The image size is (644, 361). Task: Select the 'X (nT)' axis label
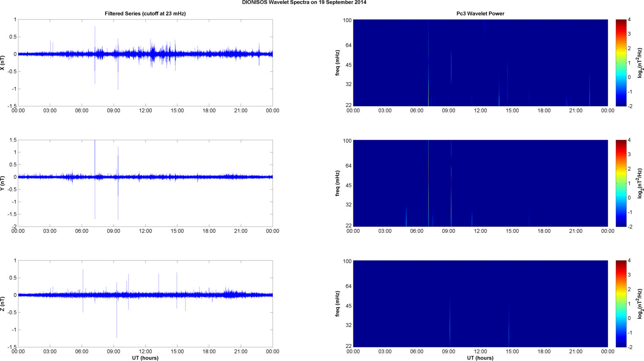click(3, 63)
